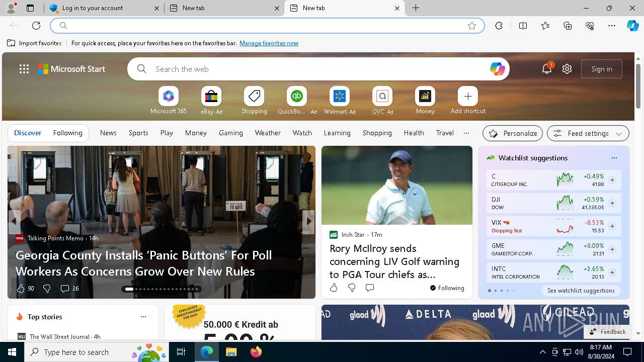Add GameStop to watchlist
The height and width of the screenshot is (362, 644).
tap(612, 249)
